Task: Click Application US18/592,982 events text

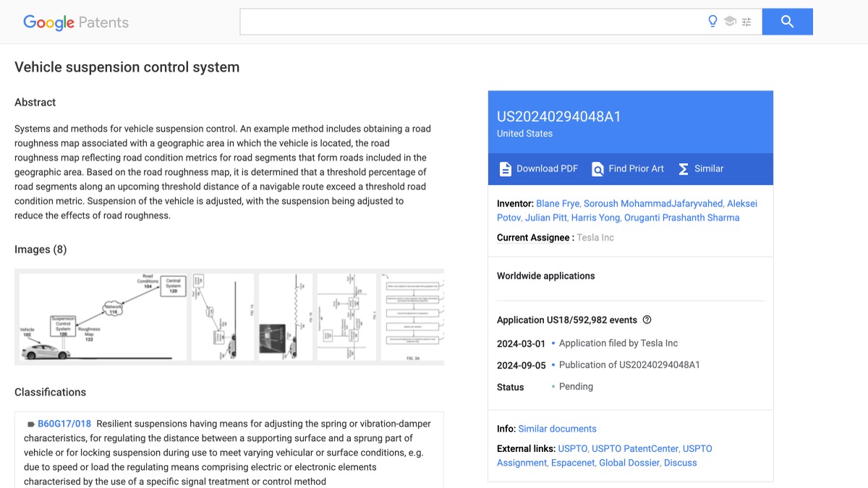Action: click(567, 320)
